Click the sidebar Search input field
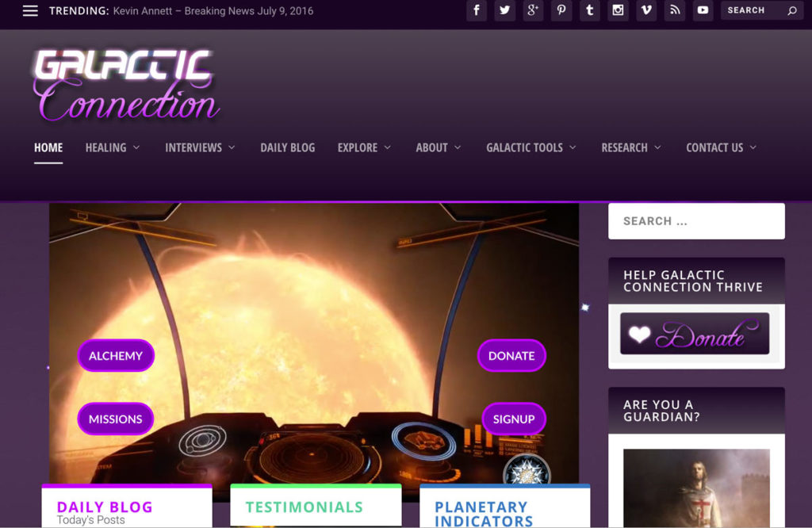Screen dimensions: 812x528 point(696,221)
